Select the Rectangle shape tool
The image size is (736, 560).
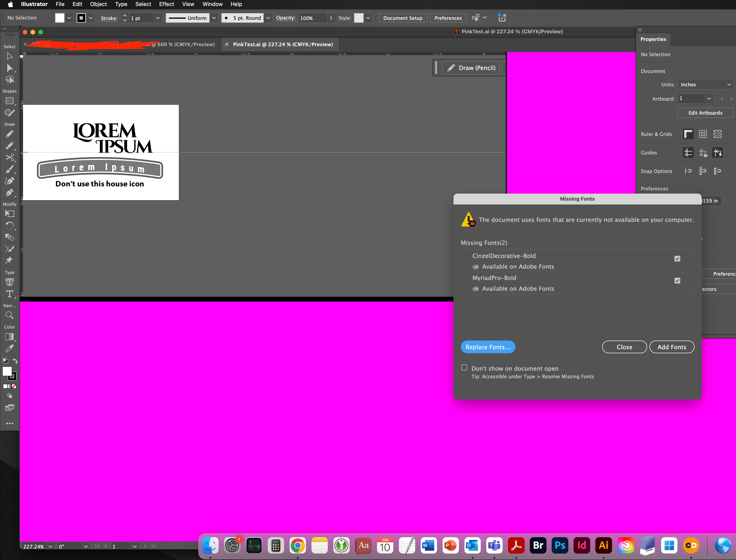10,101
